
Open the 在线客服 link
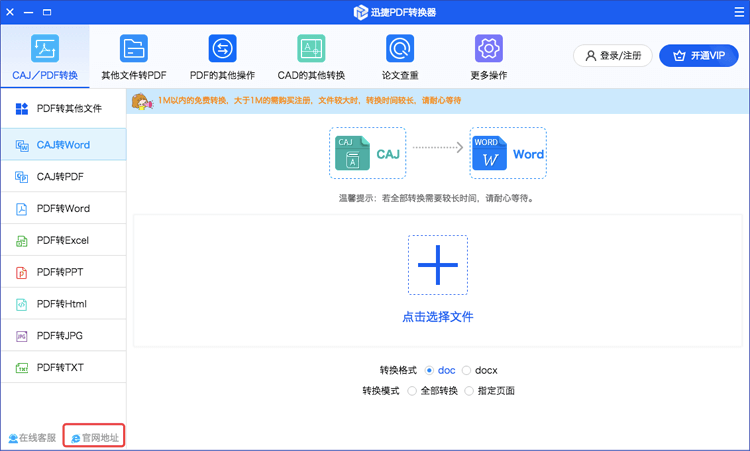click(32, 438)
